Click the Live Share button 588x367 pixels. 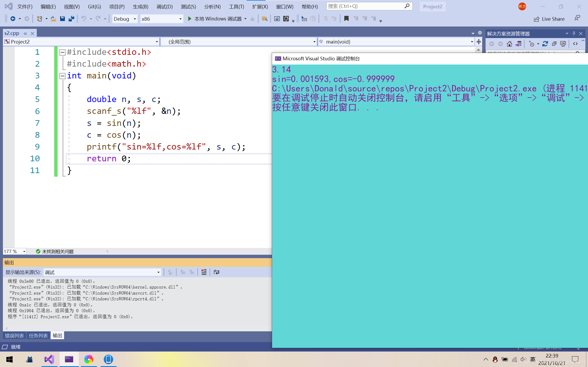549,19
